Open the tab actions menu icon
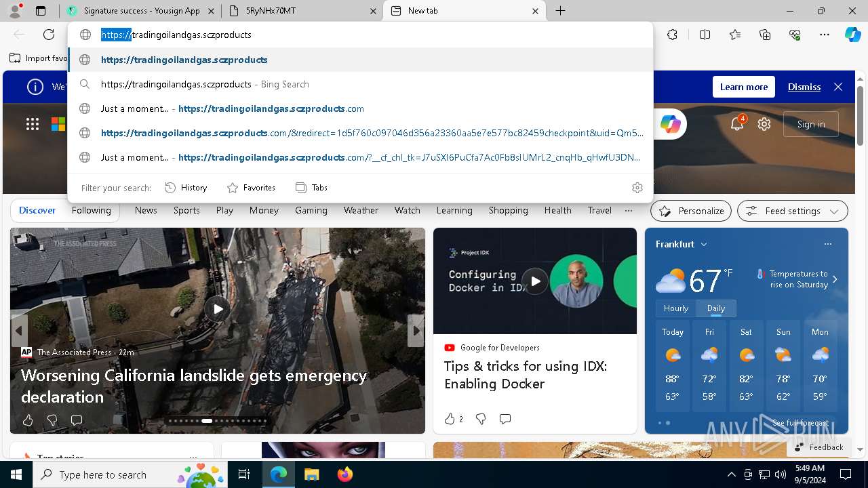868x488 pixels. point(41,11)
